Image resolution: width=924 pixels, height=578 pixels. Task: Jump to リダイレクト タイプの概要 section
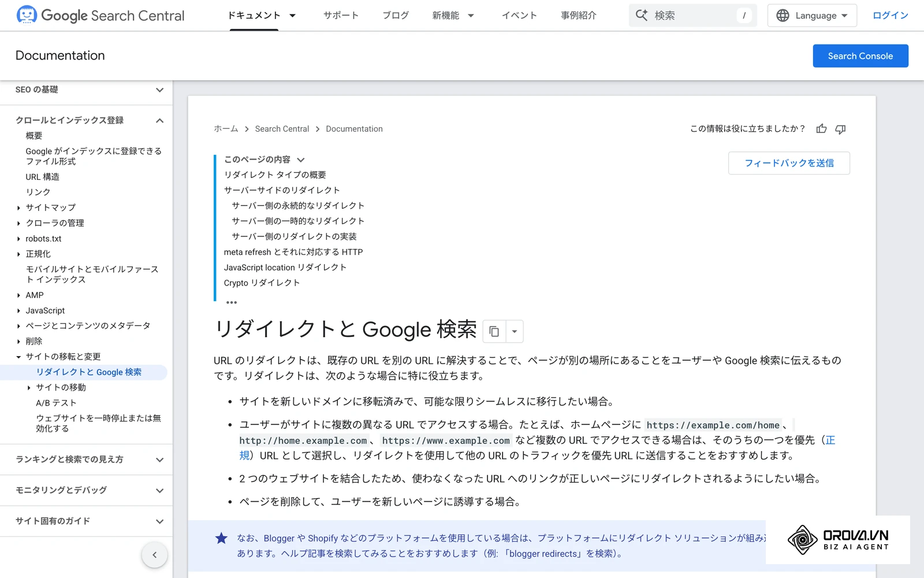point(275,175)
